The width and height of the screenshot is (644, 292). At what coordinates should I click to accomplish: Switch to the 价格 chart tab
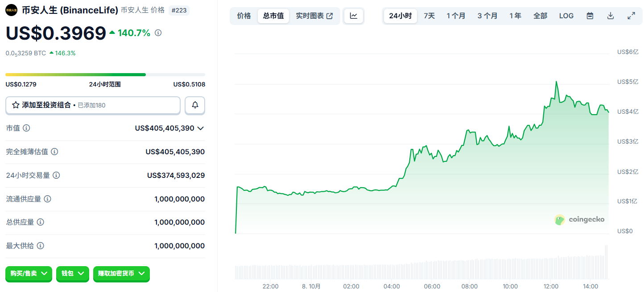[x=244, y=16]
